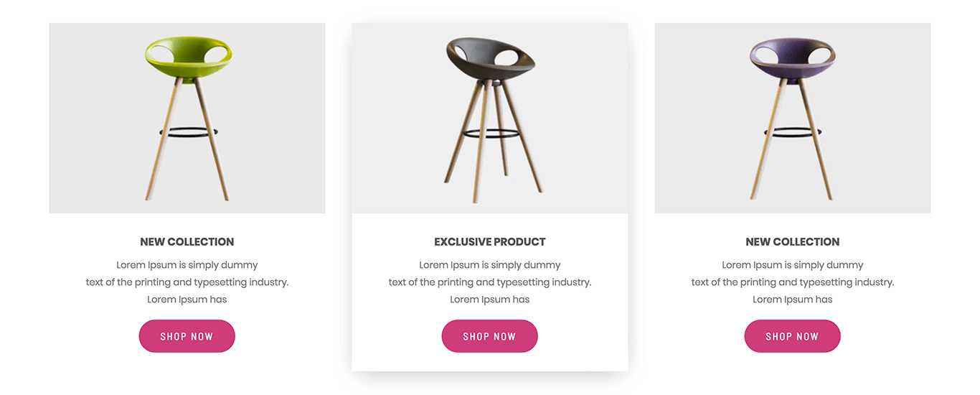Click "Lorem Ipsum has" line in Exclusive Product card
The height and width of the screenshot is (395, 980).
[490, 299]
